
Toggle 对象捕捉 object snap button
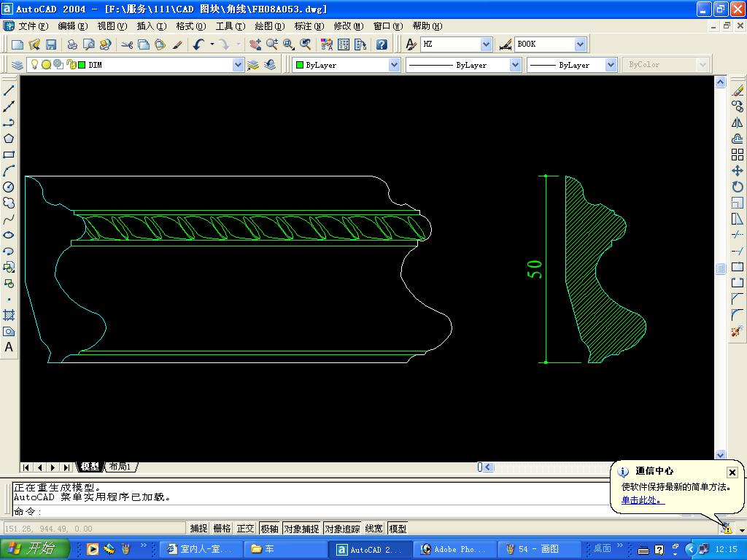[301, 529]
